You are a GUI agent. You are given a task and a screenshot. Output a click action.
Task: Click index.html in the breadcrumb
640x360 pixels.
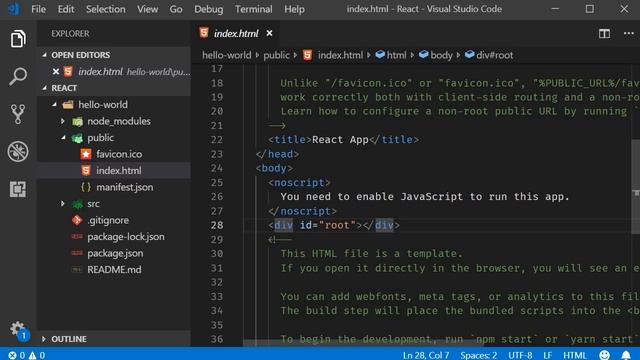[340, 55]
